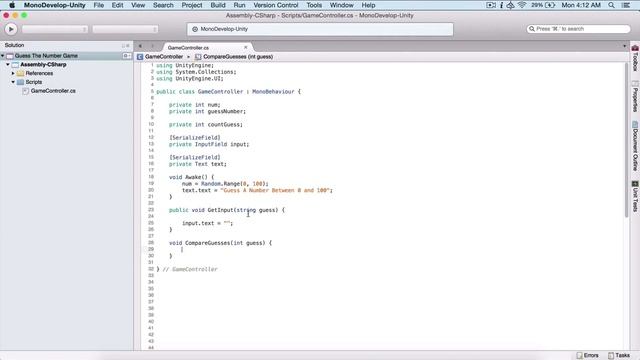640x360 pixels.
Task: Click the Spotlight search icon in menu bar
Action: pyautogui.click(x=611, y=5)
